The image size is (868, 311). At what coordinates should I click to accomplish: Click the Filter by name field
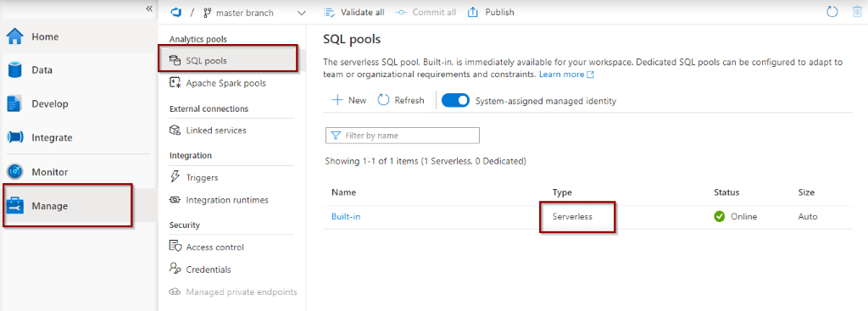tap(403, 135)
